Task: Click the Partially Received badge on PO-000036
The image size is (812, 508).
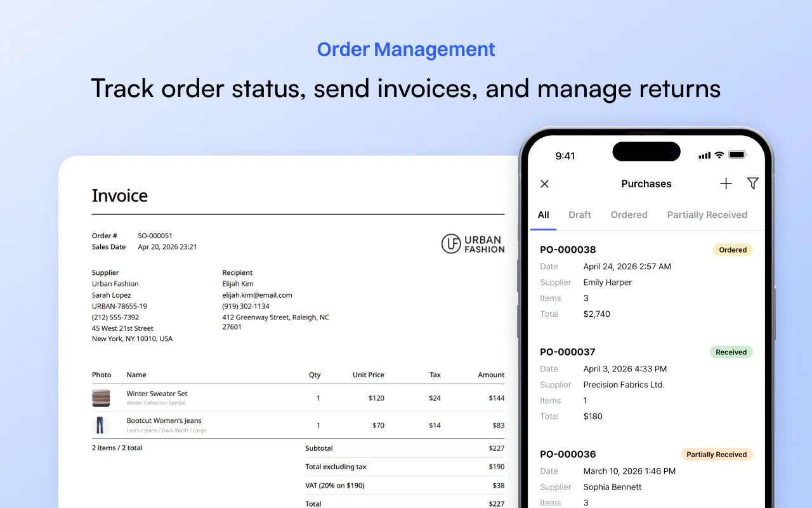Action: click(717, 454)
